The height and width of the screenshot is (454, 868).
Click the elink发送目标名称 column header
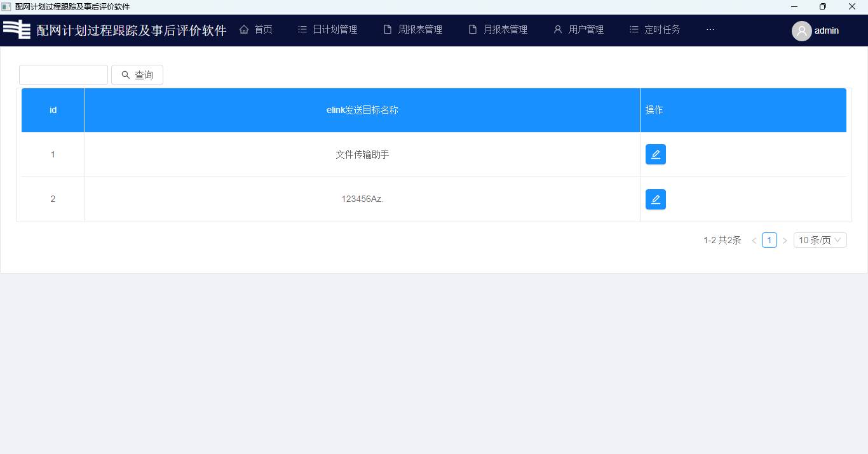[x=362, y=110]
